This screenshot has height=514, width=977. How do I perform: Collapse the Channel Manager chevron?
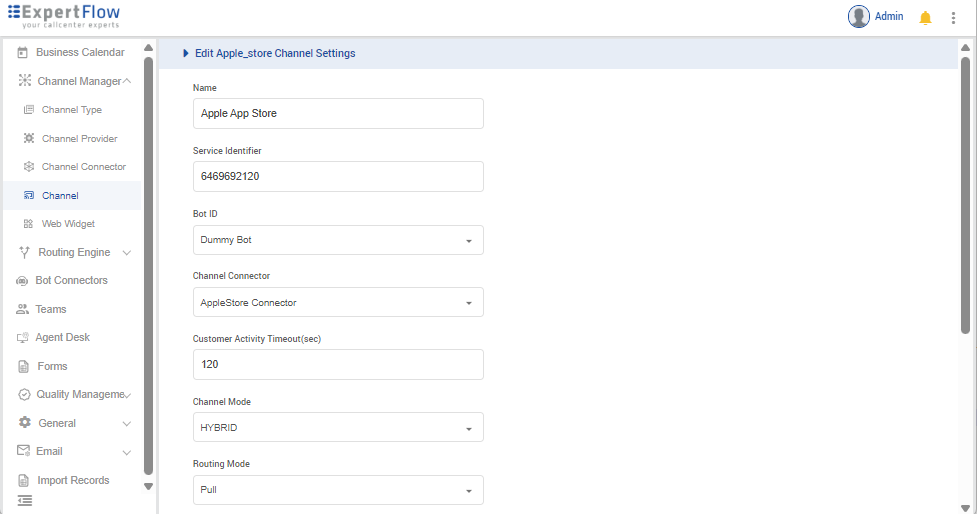127,81
